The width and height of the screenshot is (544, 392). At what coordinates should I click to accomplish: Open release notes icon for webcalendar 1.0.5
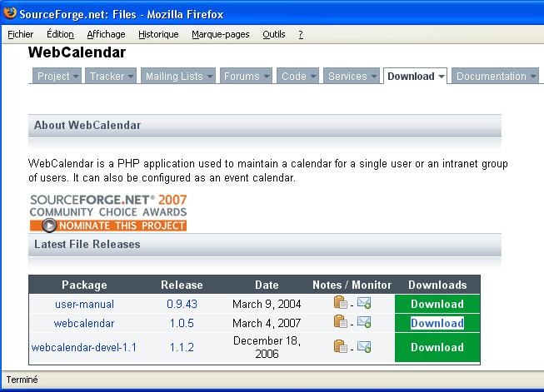coord(341,321)
